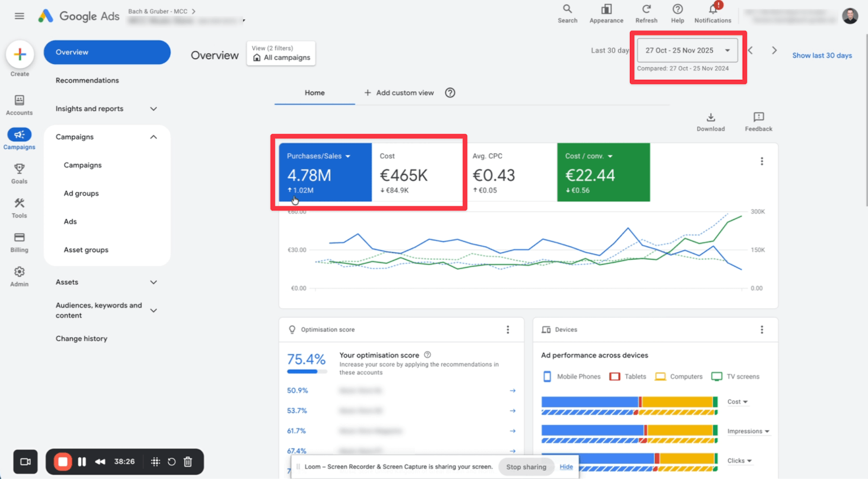
Task: Open the Cost / conv. metric dropdown
Action: (589, 156)
